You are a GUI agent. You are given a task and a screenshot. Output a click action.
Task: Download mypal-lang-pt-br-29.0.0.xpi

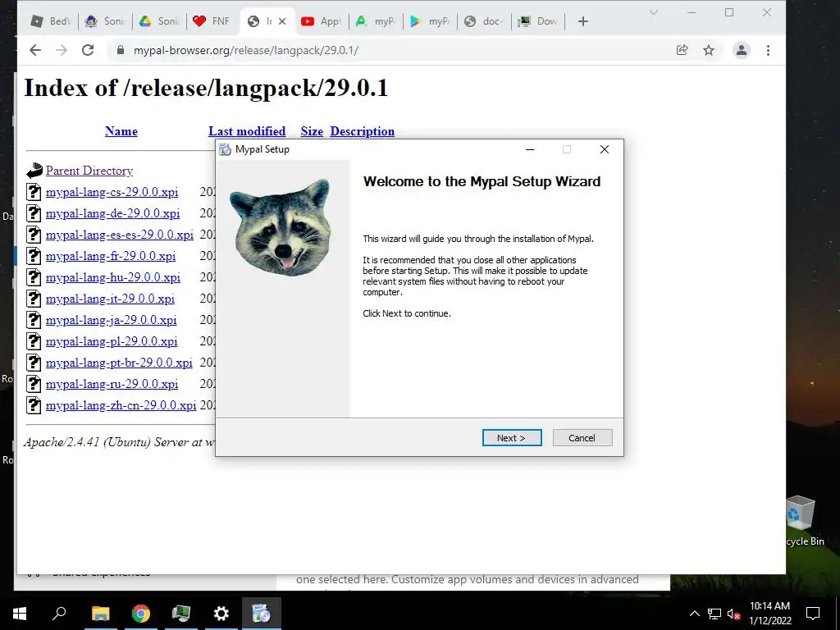[120, 363]
